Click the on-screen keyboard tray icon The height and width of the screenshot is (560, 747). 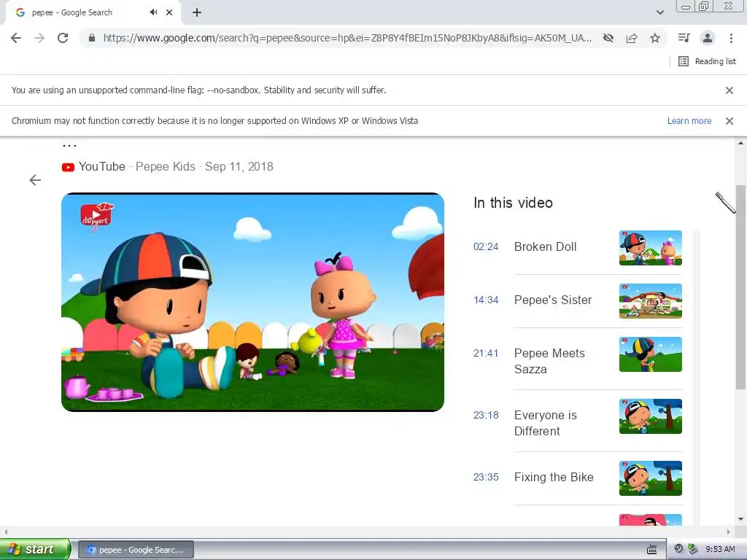pyautogui.click(x=652, y=550)
